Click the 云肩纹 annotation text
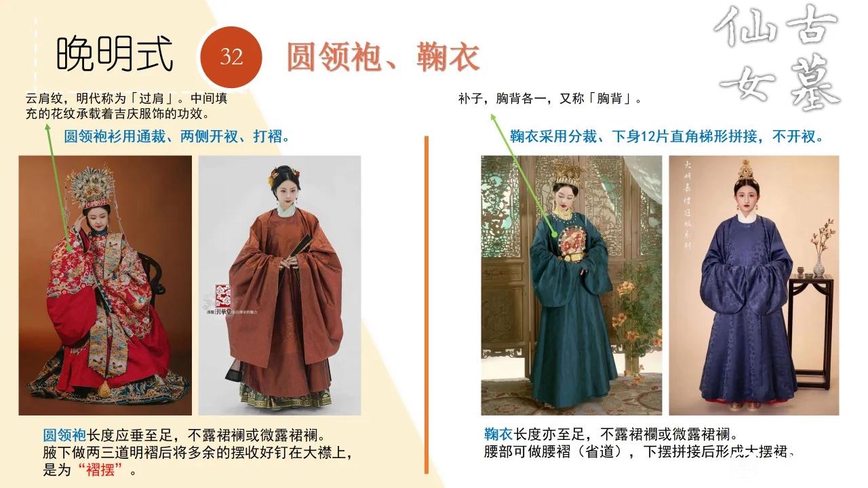 tap(127, 106)
